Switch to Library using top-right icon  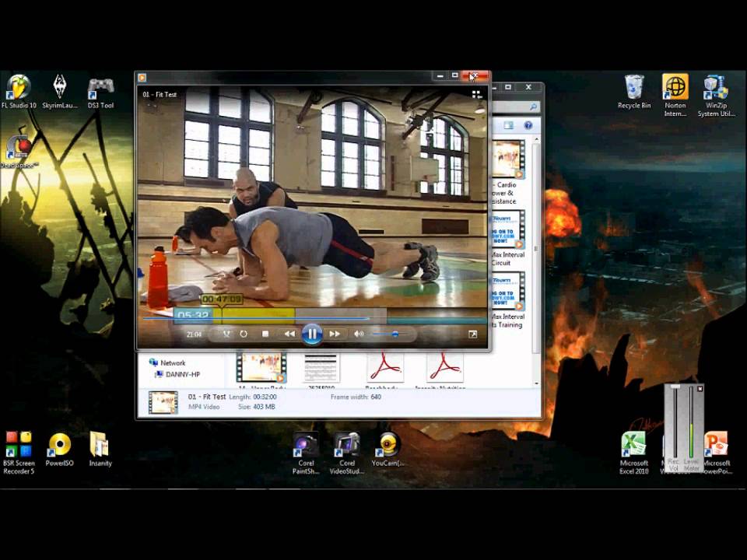[x=476, y=94]
